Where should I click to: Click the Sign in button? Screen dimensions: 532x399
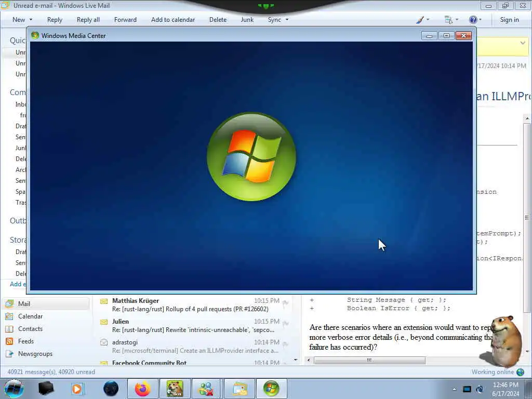click(x=509, y=20)
